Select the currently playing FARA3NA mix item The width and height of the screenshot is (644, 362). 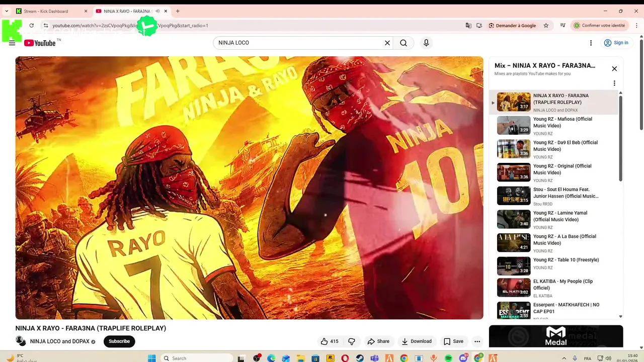553,103
